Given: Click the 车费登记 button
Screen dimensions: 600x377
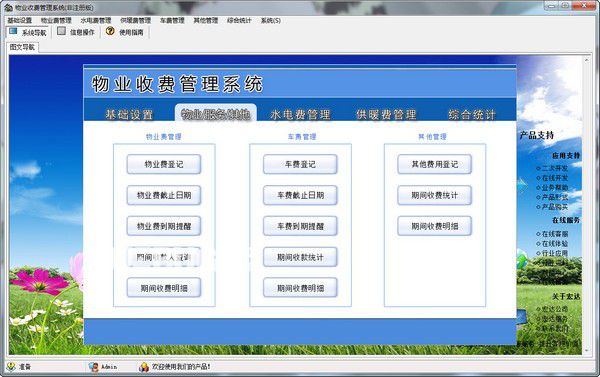Looking at the screenshot, I should (x=300, y=164).
